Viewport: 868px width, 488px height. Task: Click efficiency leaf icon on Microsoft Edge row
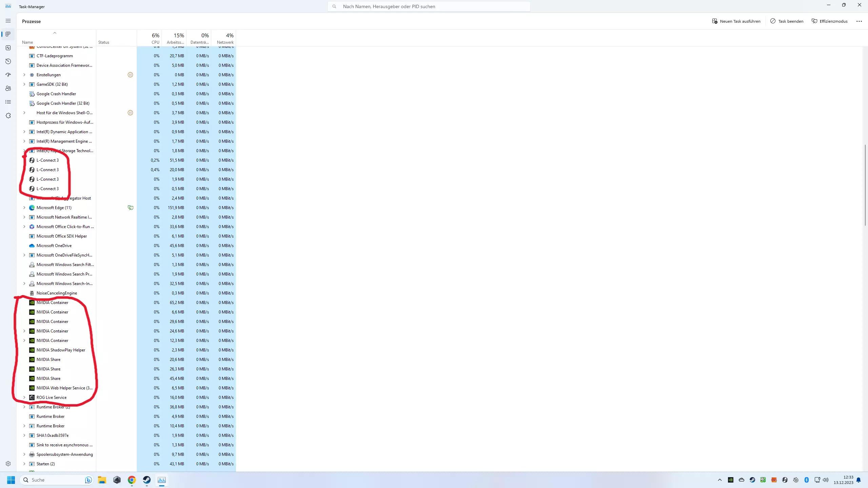(130, 208)
